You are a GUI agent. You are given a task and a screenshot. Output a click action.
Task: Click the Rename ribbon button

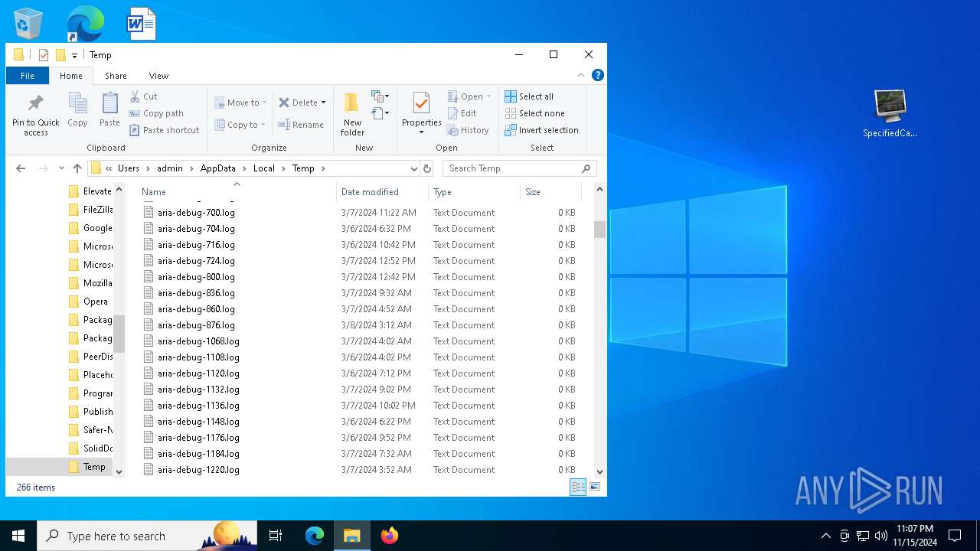tap(301, 125)
